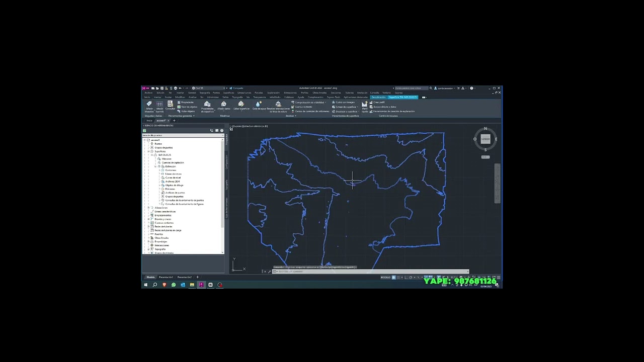Image resolution: width=644 pixels, height=362 pixels.
Task: Select Redes de tuberías en carga
Action: [168, 230]
